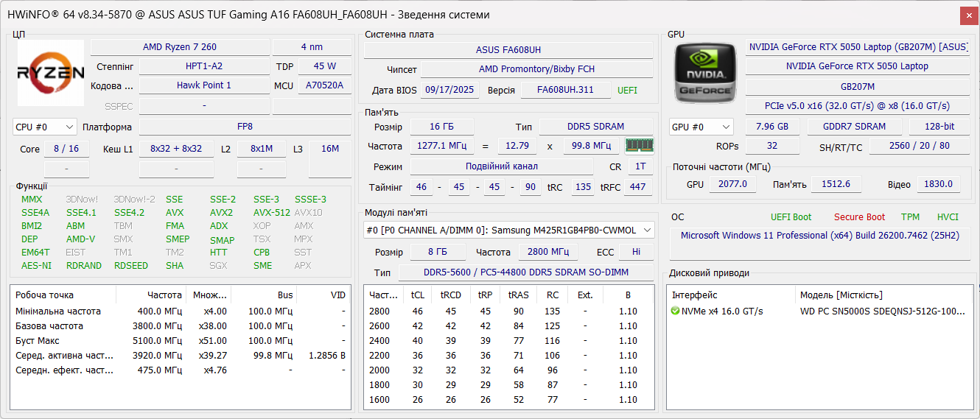Screen dimensions: 980x419
Task: Select the WD PC SN5000S drive row
Action: 881,311
